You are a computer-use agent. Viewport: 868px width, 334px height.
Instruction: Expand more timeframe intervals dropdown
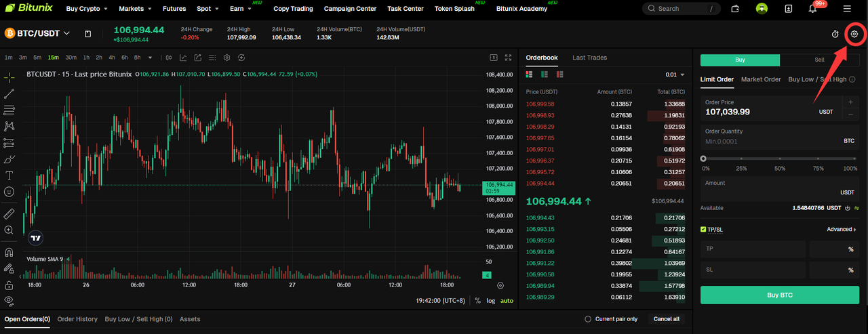coord(150,58)
